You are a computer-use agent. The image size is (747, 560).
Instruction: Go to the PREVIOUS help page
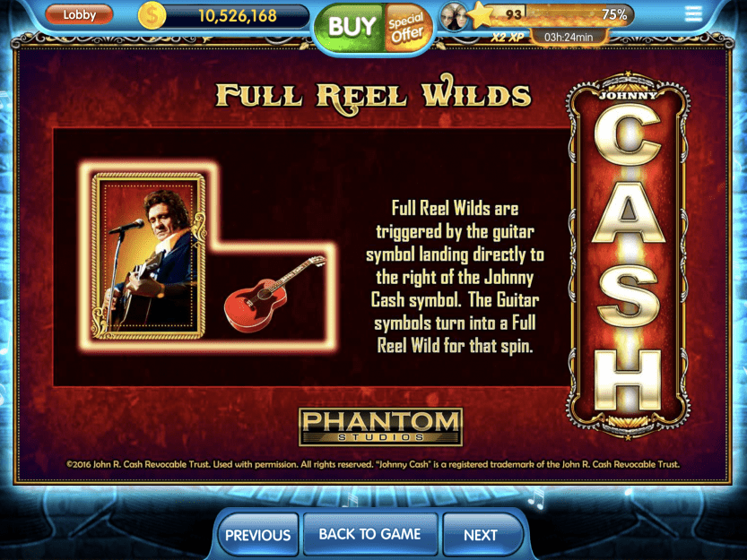[x=257, y=535]
